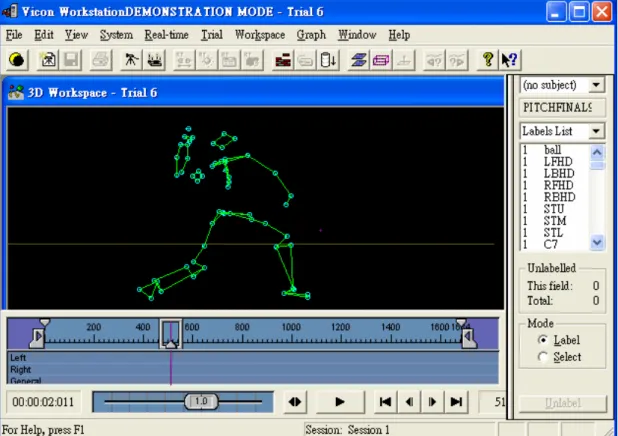
Task: Select the Label mode radio button
Action: [x=543, y=340]
